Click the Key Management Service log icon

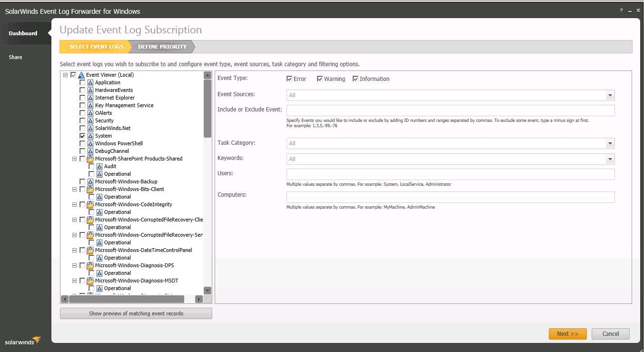pos(90,105)
